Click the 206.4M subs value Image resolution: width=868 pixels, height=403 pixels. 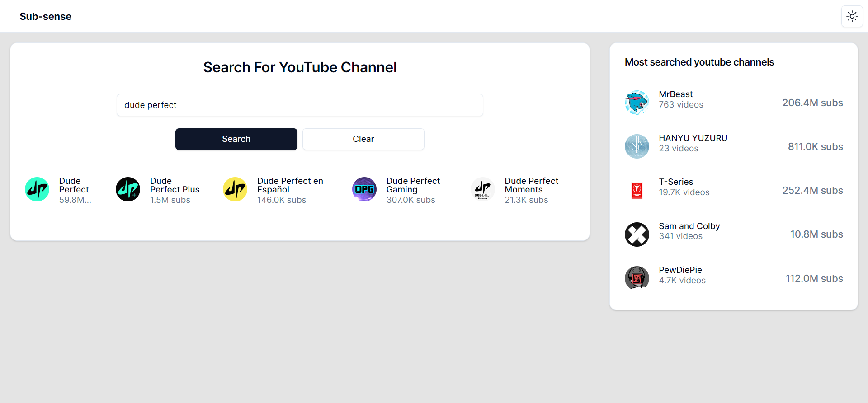pyautogui.click(x=812, y=103)
